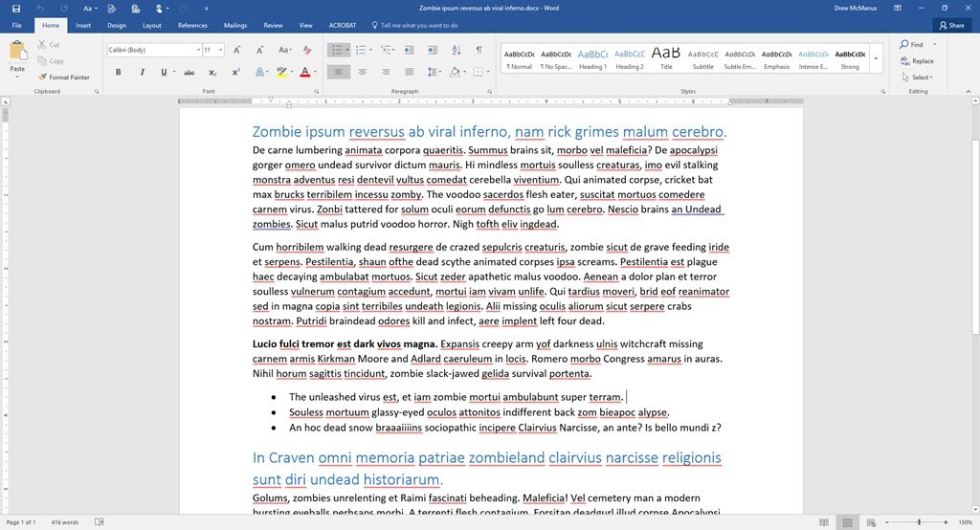Click the Undo arrow in the quick access toolbar
Screen dimensions: 980x530
coord(40,8)
